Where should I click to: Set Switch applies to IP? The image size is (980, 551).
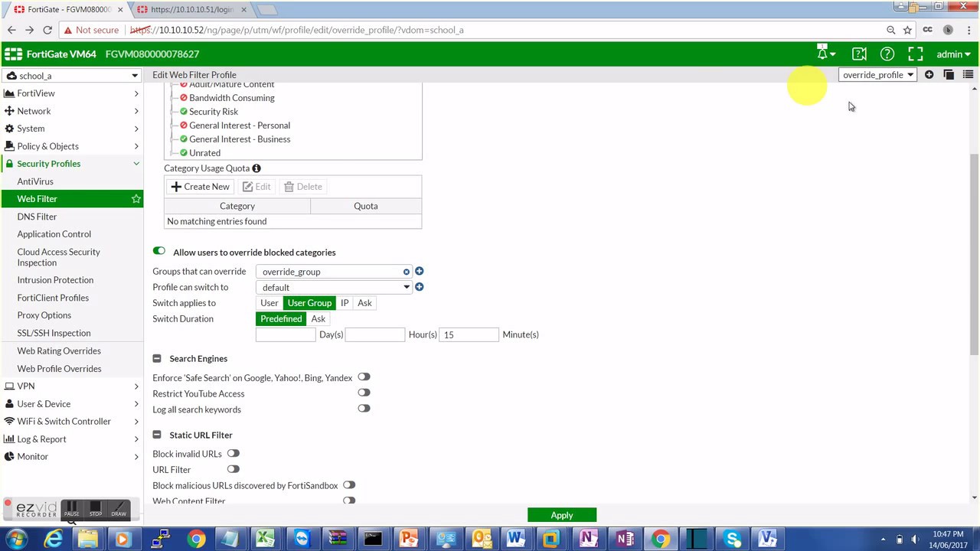[x=345, y=303]
